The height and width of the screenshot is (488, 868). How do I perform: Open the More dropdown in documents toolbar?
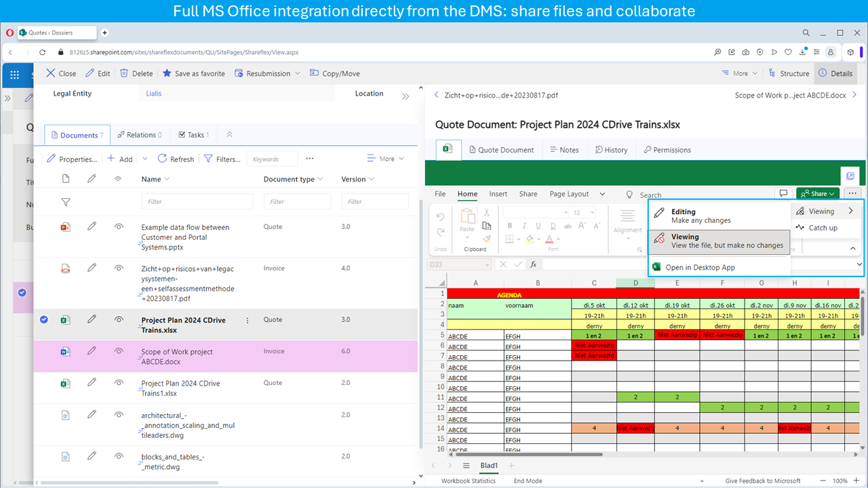point(386,159)
